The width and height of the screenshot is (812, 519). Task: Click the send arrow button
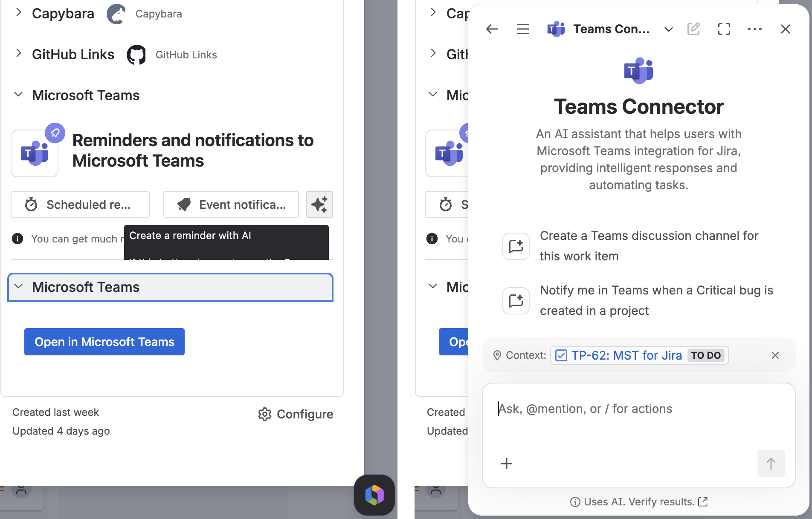tap(771, 464)
